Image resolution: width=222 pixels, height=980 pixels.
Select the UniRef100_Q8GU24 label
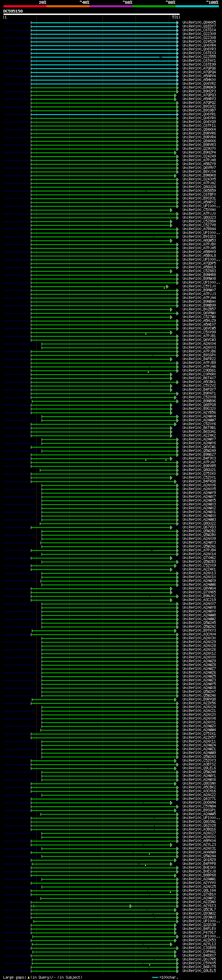point(199,187)
